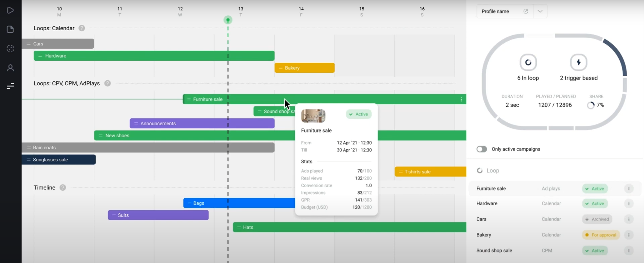Viewport: 644px width, 263px height.
Task: Open info for Bakery list row
Action: click(629, 235)
